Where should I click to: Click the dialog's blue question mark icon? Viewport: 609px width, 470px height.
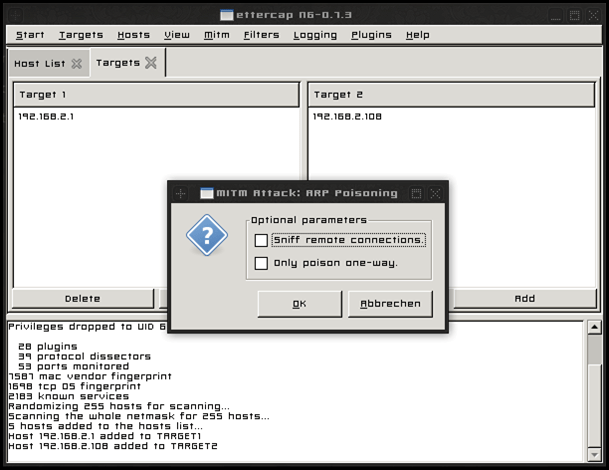tap(207, 235)
